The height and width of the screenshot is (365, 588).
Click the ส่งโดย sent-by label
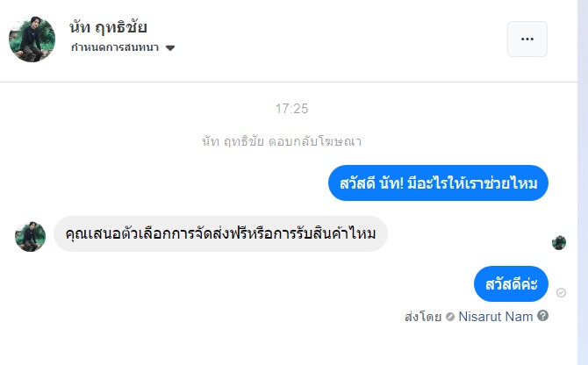point(422,317)
